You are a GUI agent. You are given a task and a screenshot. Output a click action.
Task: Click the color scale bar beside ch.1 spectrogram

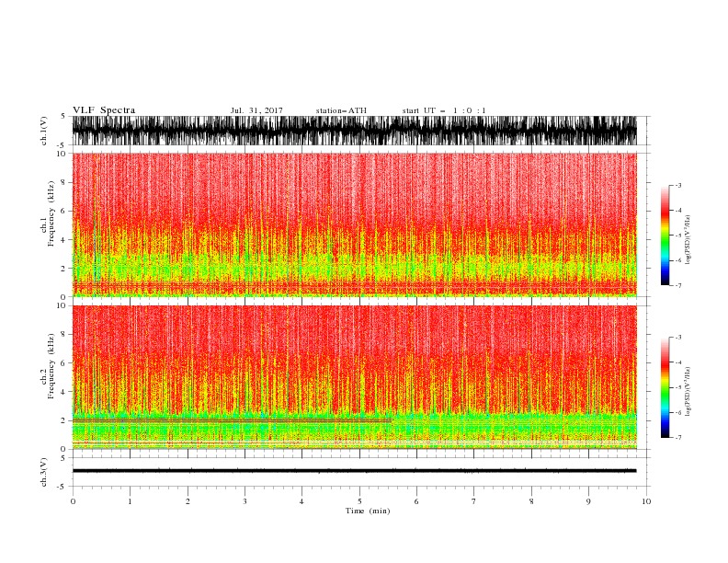pyautogui.click(x=665, y=235)
